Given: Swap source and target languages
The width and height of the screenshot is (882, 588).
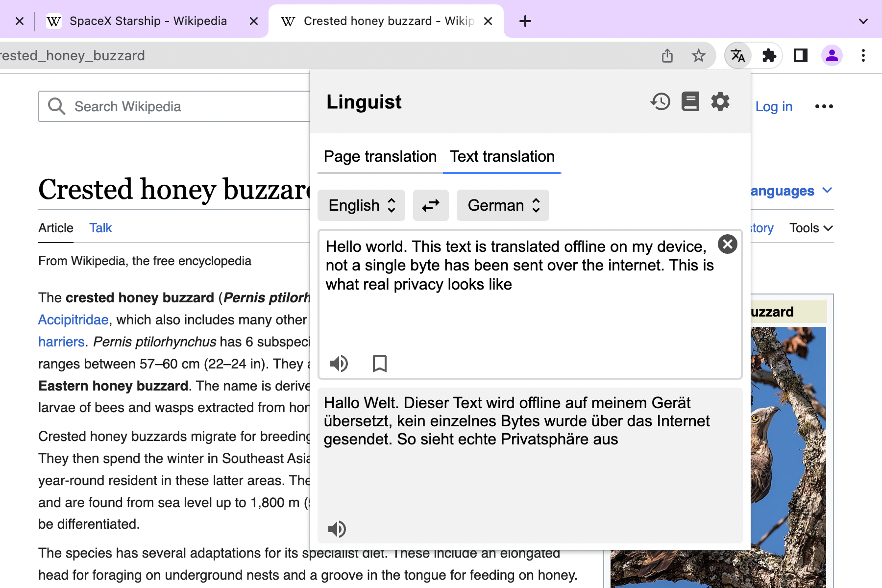Looking at the screenshot, I should (x=431, y=205).
